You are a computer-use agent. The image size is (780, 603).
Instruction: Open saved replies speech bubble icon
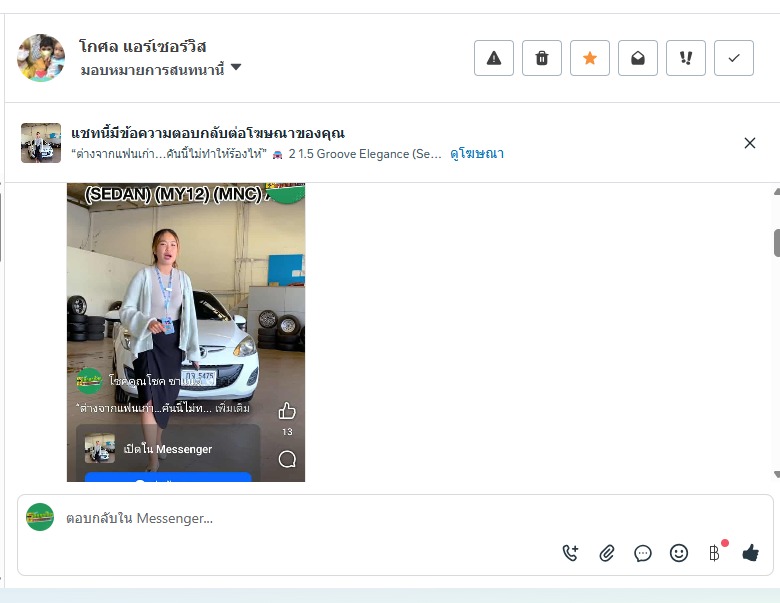click(x=643, y=553)
